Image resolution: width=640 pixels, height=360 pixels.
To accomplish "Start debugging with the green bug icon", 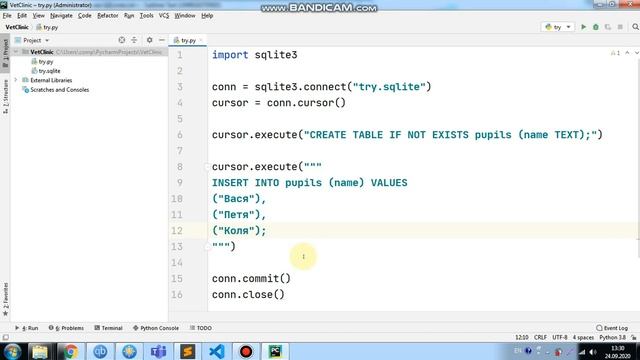I will pyautogui.click(x=596, y=27).
